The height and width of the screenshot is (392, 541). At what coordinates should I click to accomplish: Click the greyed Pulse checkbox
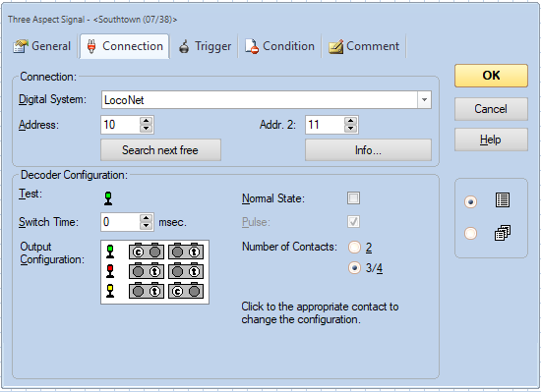point(354,221)
